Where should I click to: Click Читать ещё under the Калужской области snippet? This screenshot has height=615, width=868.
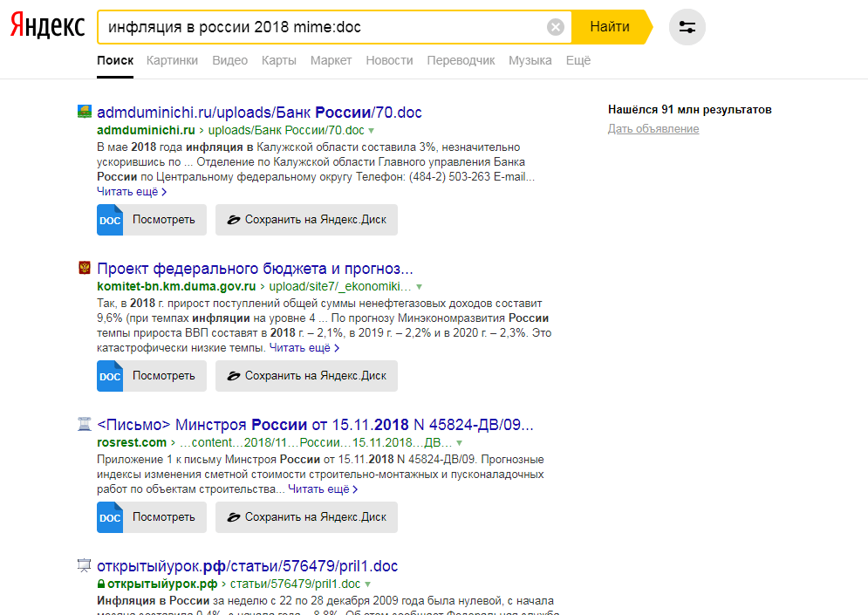pos(132,192)
